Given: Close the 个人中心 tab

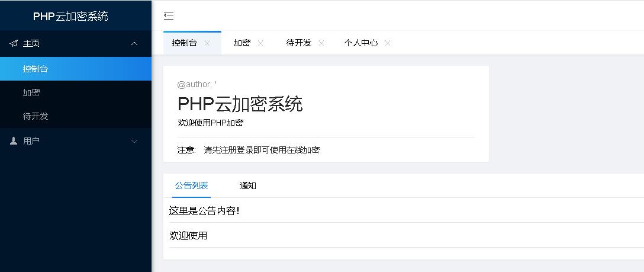Looking at the screenshot, I should (388, 43).
